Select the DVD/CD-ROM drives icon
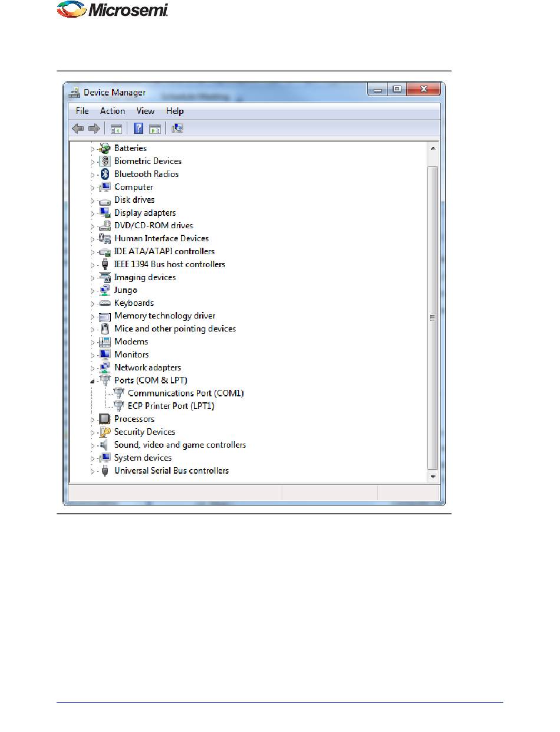This screenshot has height=732, width=560. 105,225
